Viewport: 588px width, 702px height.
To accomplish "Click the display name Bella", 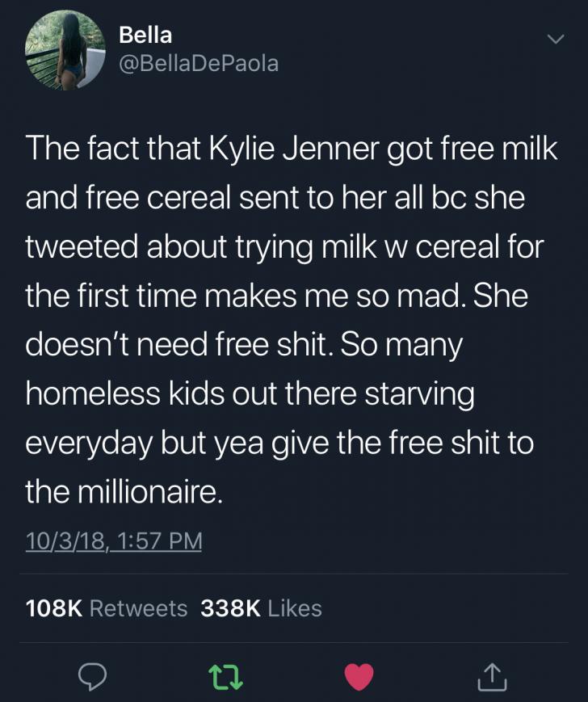I will click(145, 35).
